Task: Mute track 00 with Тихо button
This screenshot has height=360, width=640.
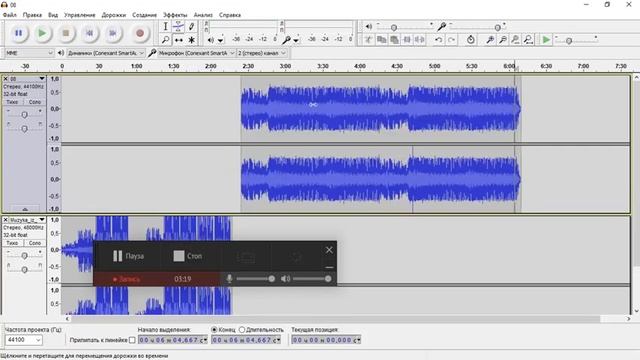Action: click(x=12, y=102)
